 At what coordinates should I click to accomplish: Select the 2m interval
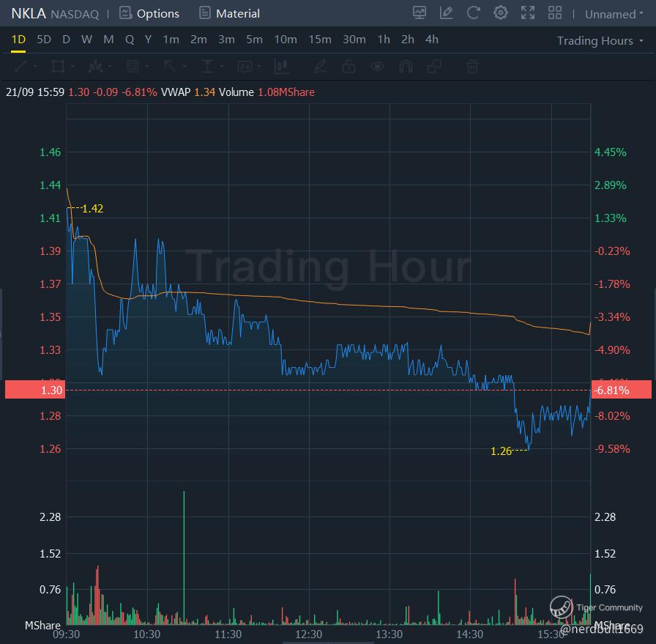198,40
